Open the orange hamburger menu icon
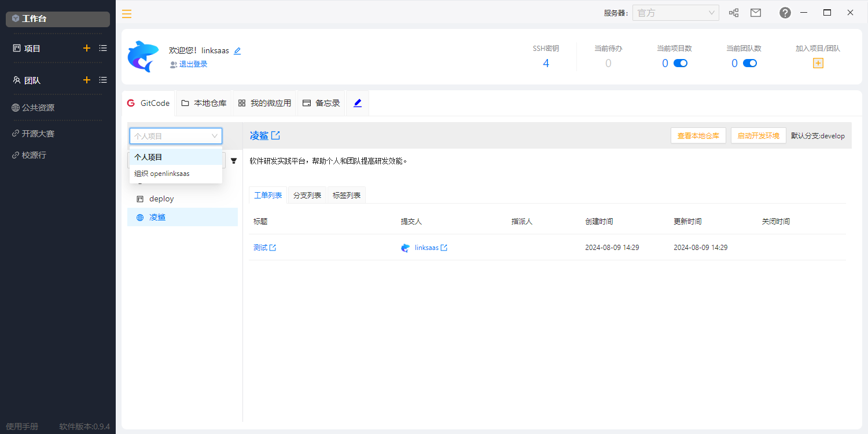 pos(127,14)
